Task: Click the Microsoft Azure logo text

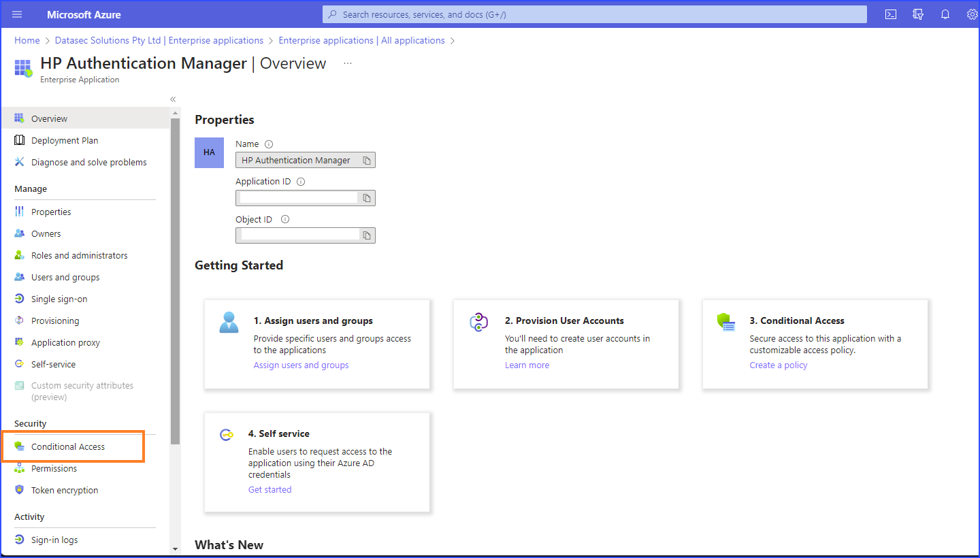Action: click(x=84, y=14)
